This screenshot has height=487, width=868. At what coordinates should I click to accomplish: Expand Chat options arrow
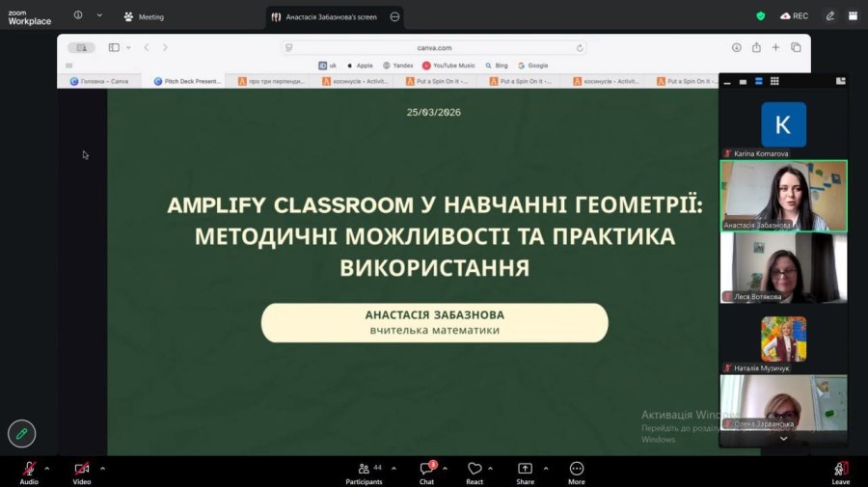point(445,469)
